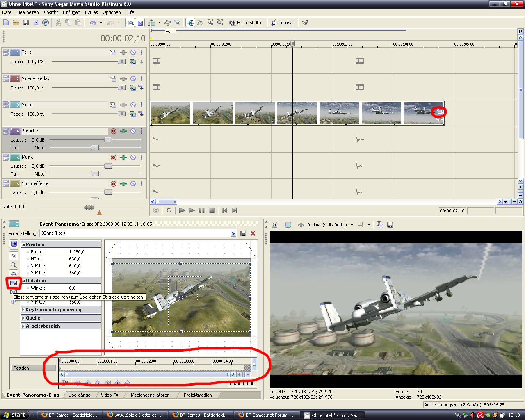Open the Bearbeiten menu
Viewport: 525px width, 420px height.
(28, 12)
